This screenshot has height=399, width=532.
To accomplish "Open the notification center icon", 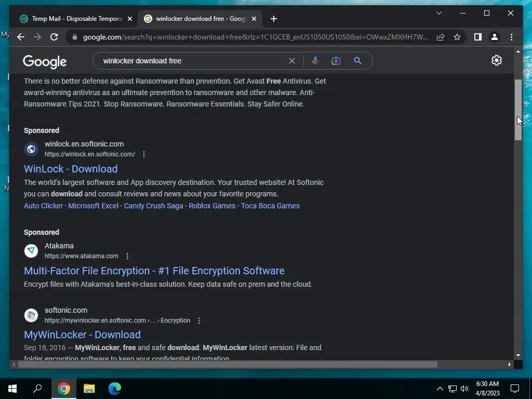I will (x=515, y=389).
